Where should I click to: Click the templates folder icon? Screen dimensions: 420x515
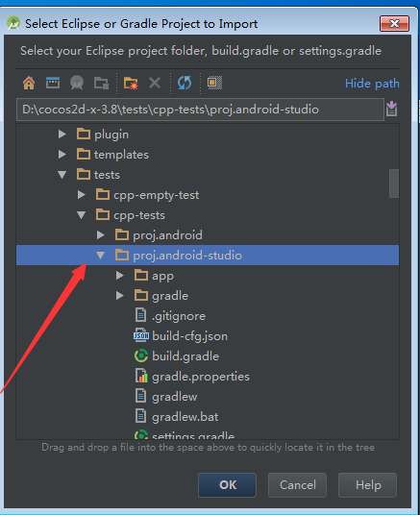pos(84,154)
